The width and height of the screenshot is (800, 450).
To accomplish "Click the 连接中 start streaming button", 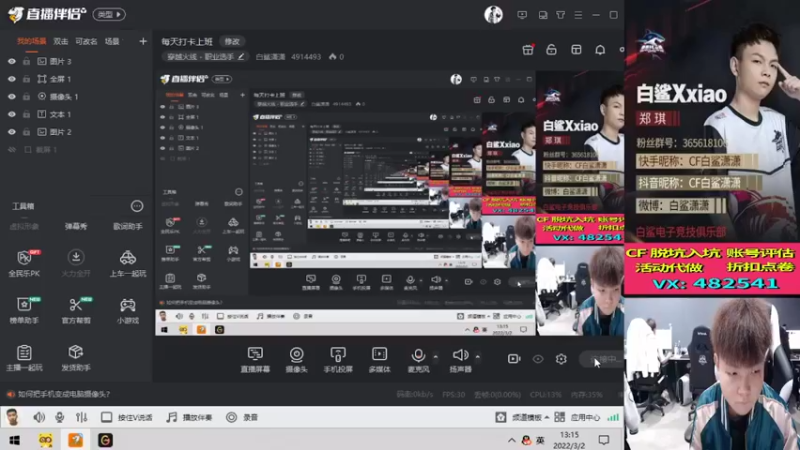I will [x=602, y=359].
